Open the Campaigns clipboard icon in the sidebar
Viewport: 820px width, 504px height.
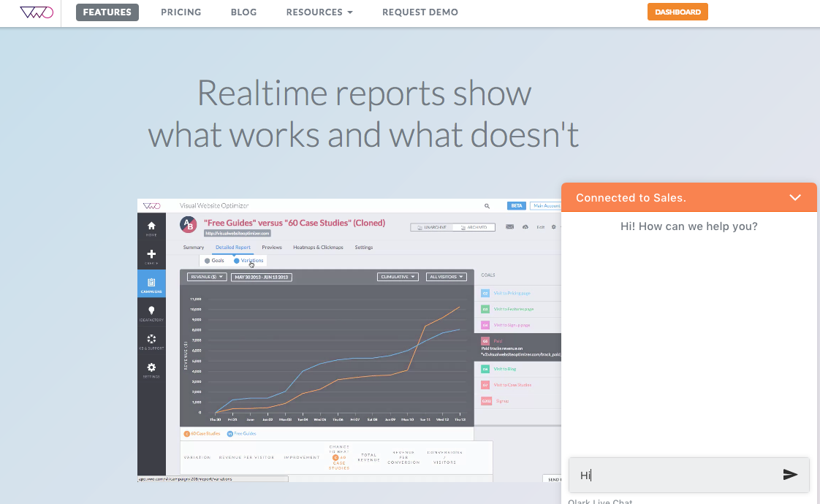pos(151,283)
